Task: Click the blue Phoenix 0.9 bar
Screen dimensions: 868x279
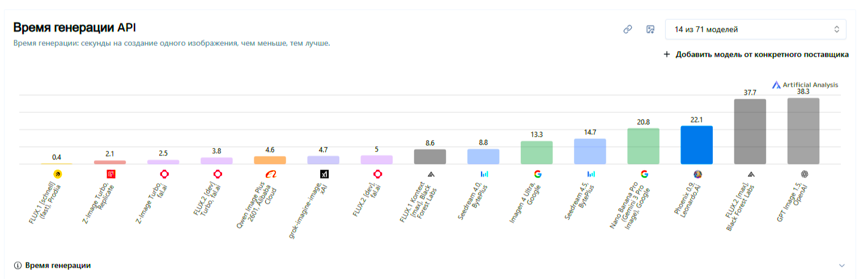Action: 696,145
